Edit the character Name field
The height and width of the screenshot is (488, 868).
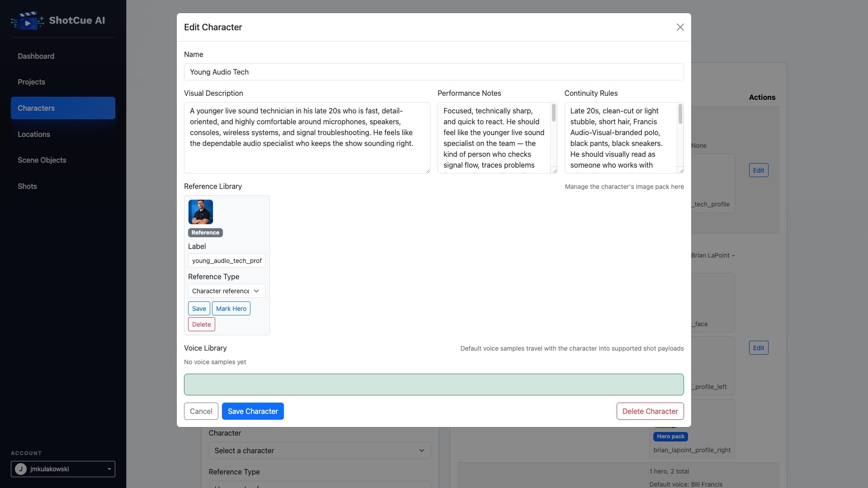coord(434,72)
